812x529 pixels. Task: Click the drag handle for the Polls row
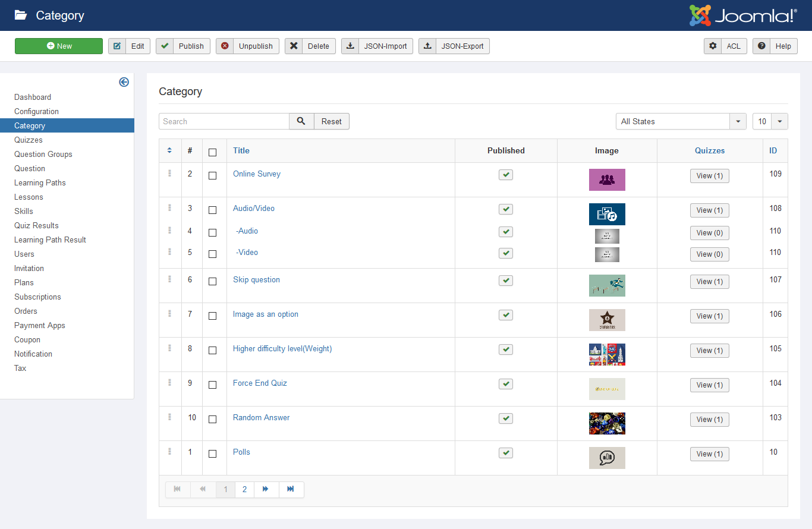coord(169,452)
